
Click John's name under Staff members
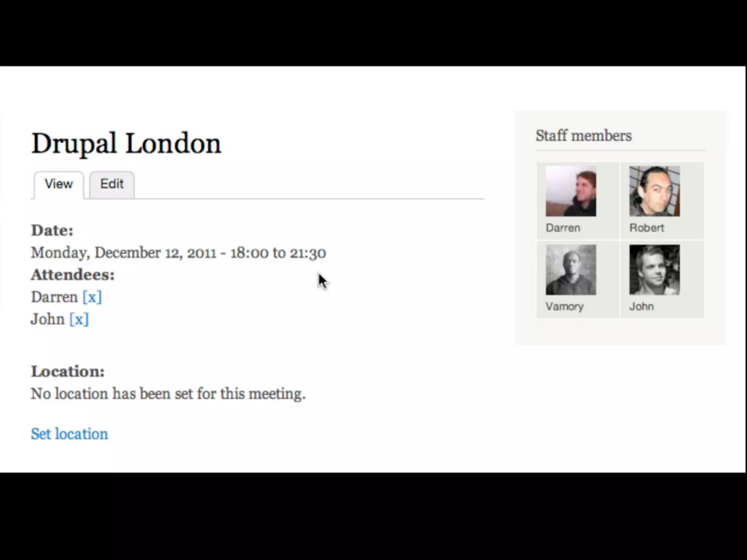tap(641, 307)
